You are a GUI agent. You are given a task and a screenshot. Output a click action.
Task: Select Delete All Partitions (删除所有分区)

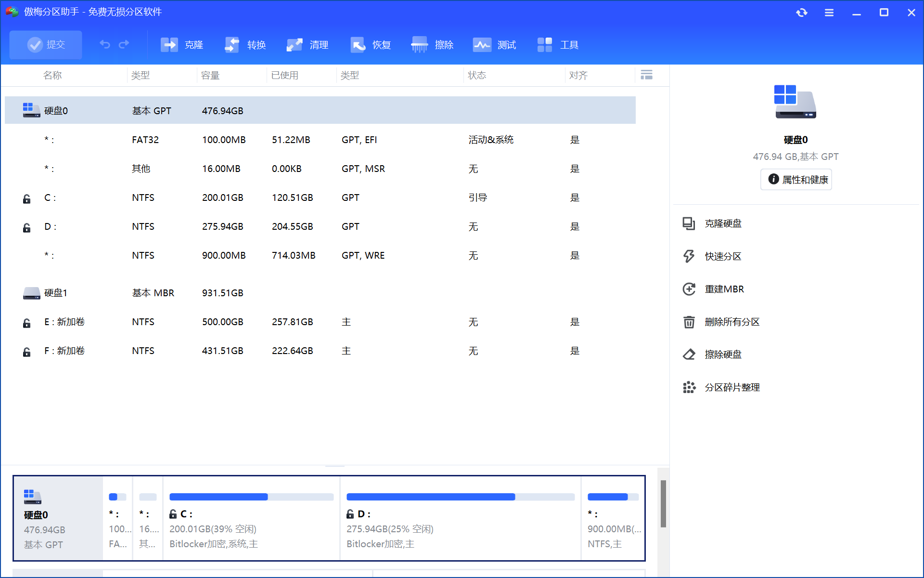pyautogui.click(x=731, y=322)
